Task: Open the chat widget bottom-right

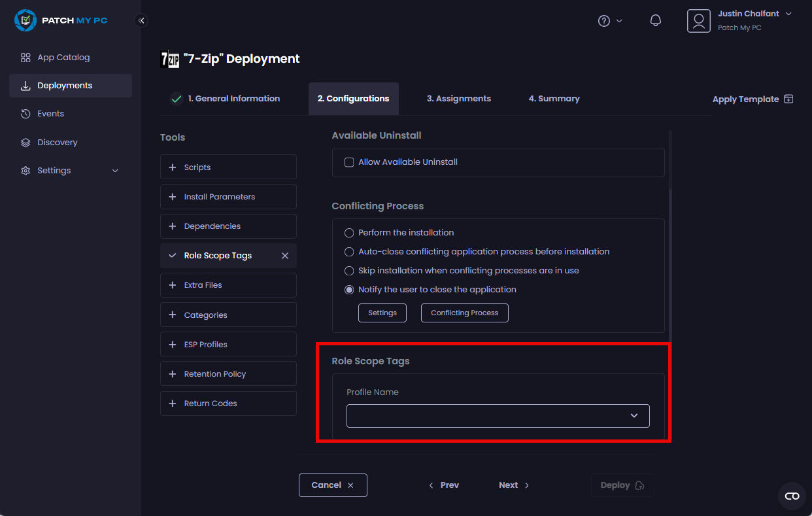Action: coord(792,496)
